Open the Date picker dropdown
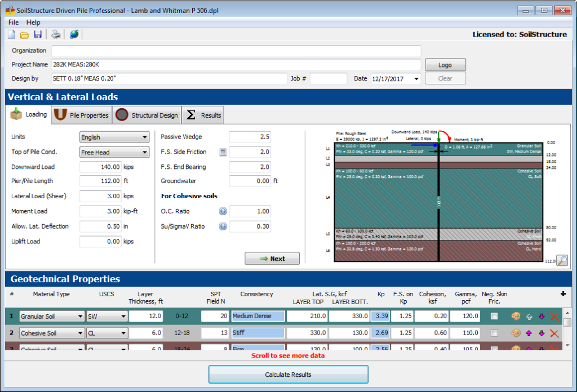 416,79
